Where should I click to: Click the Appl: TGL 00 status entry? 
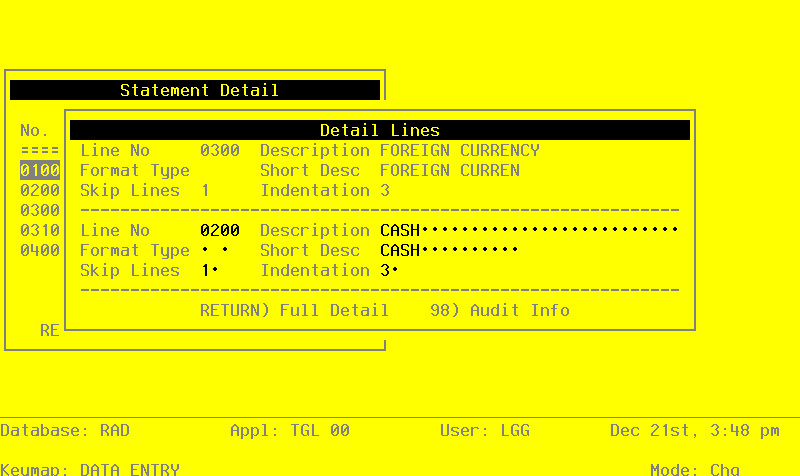pyautogui.click(x=290, y=431)
